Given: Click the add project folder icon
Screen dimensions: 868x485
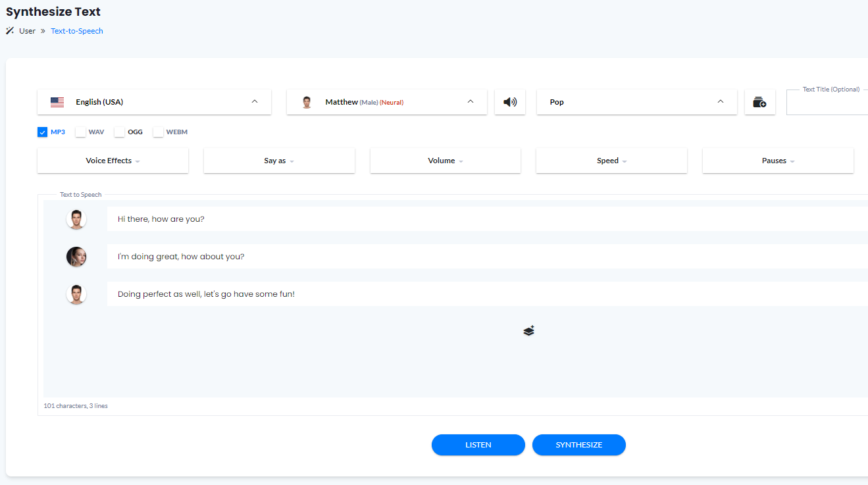Looking at the screenshot, I should point(759,102).
